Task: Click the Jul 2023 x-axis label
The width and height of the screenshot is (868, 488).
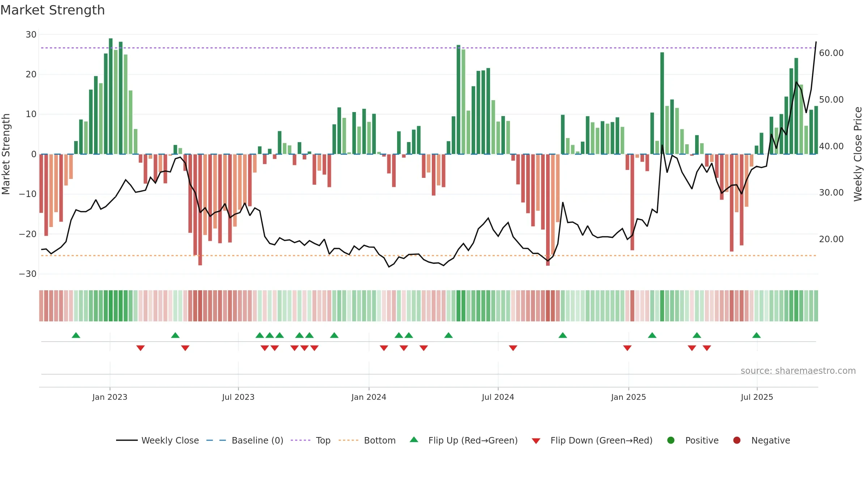Action: coord(238,397)
